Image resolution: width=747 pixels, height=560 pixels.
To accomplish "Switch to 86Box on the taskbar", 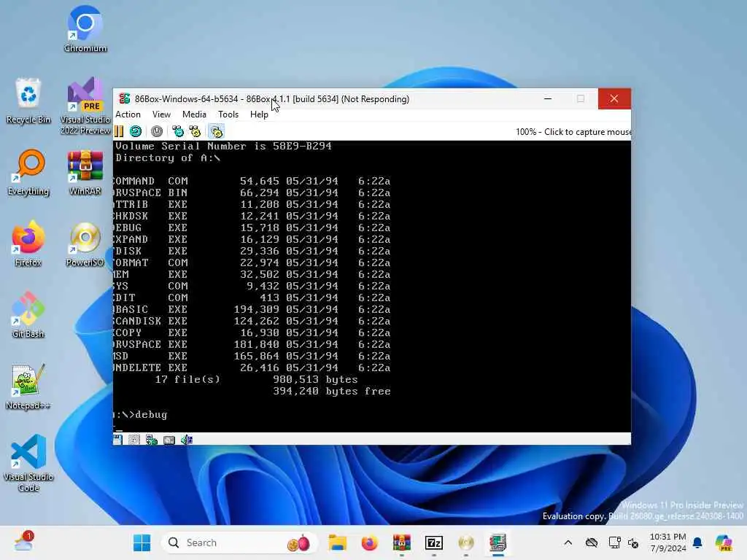I will 498,542.
